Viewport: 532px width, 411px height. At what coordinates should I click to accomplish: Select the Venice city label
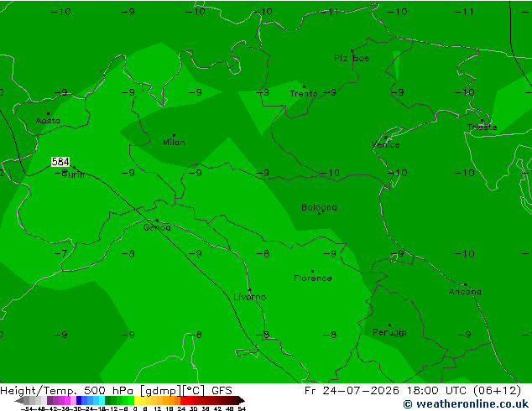pos(386,145)
